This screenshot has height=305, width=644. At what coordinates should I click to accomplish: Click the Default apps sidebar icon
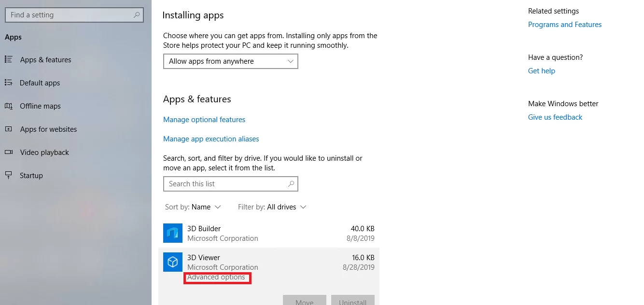8,83
